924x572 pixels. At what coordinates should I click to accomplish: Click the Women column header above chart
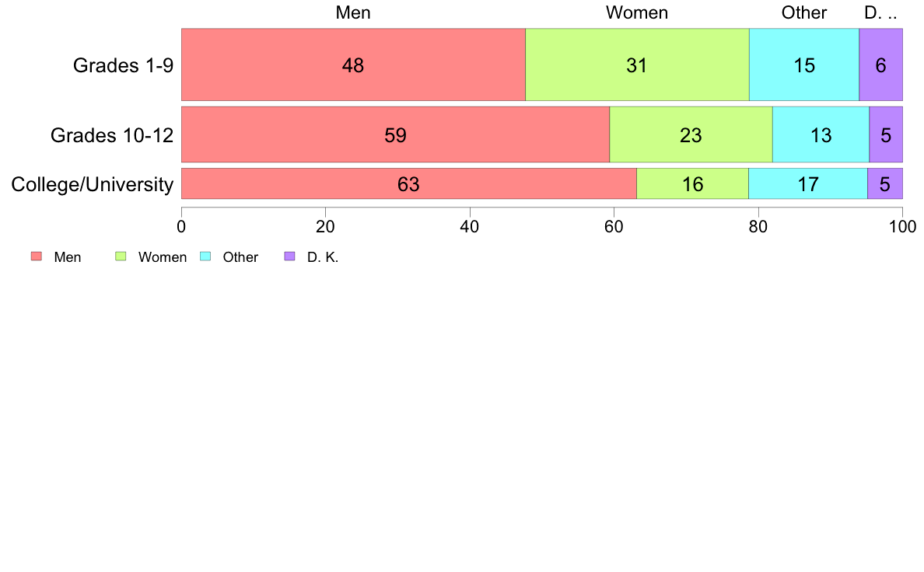[x=637, y=12]
